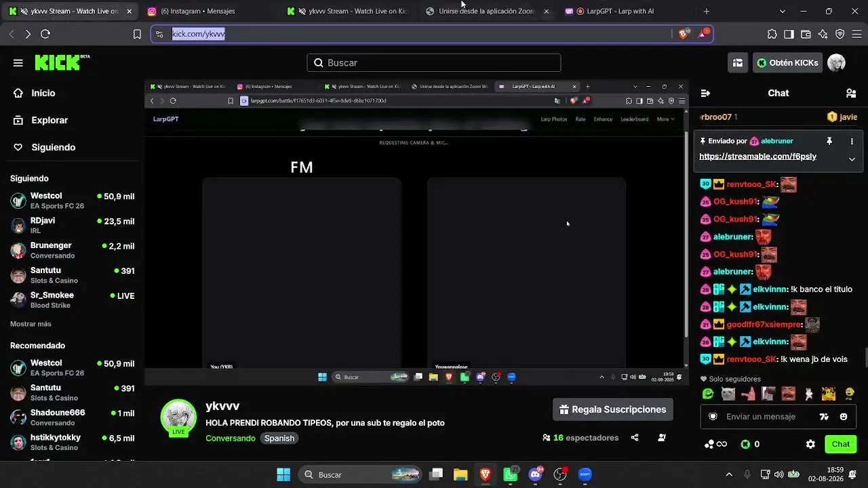The height and width of the screenshot is (488, 868).
Task: Open chat settings gear icon
Action: 810,445
